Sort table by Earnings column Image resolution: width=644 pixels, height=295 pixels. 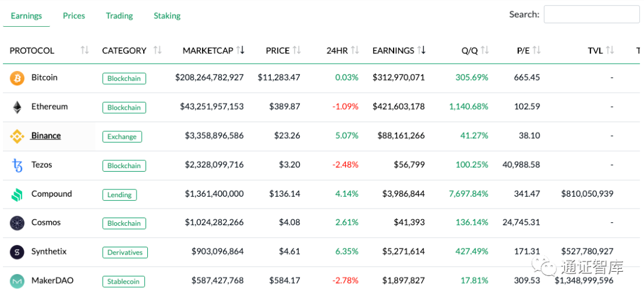click(398, 51)
